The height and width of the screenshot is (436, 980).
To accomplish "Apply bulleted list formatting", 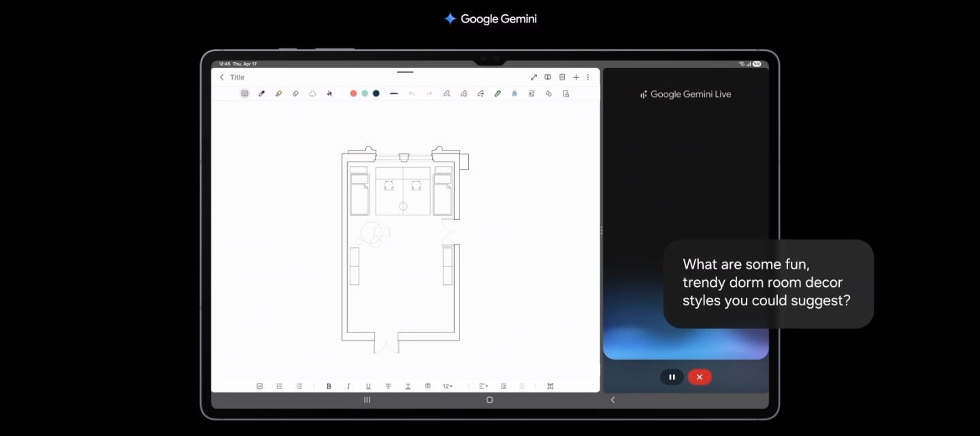I will point(299,386).
